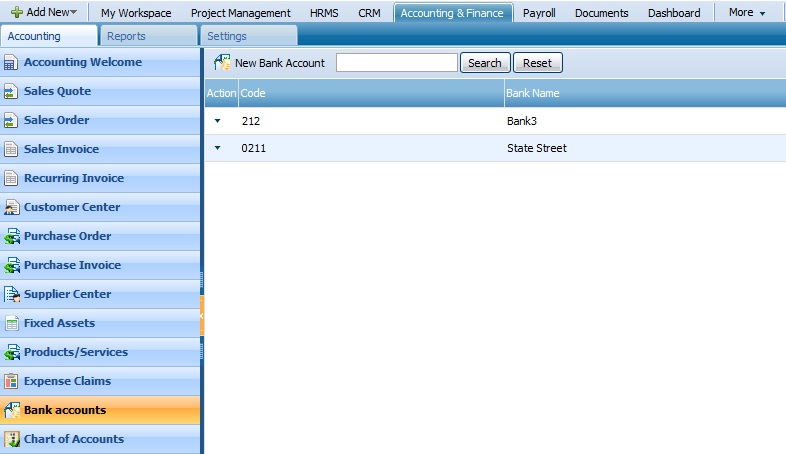Open the Payroll module in top menu

(x=539, y=13)
